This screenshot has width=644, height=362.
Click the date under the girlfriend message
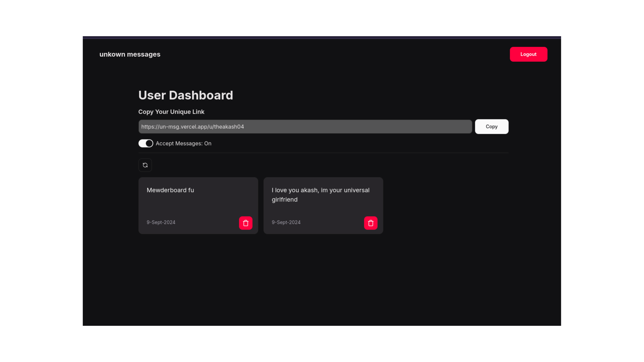coord(286,222)
